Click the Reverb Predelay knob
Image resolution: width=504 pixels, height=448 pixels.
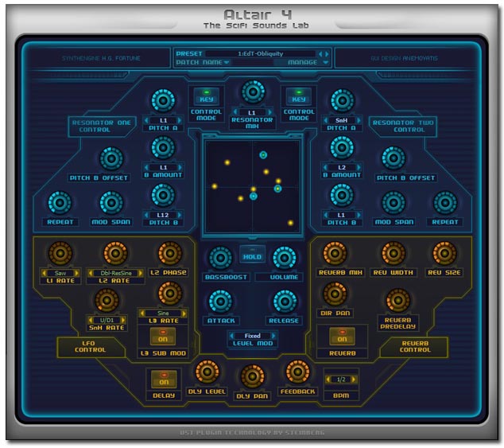pyautogui.click(x=398, y=300)
